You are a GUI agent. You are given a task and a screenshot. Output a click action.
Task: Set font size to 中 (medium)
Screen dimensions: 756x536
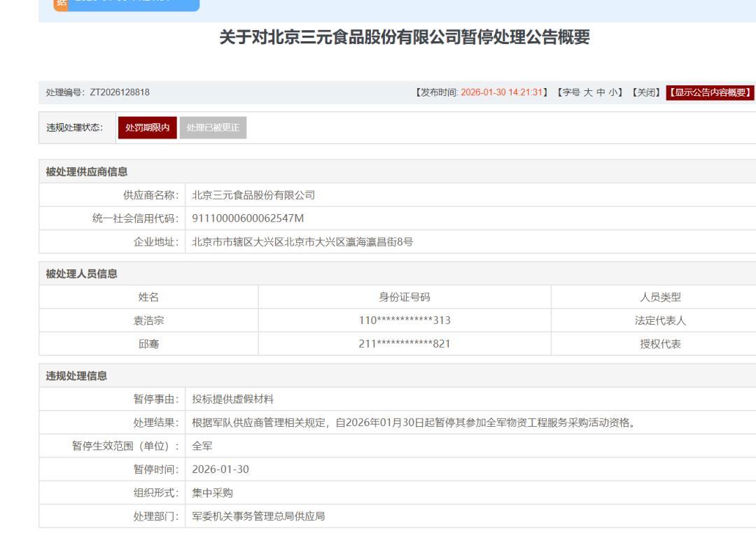point(601,92)
